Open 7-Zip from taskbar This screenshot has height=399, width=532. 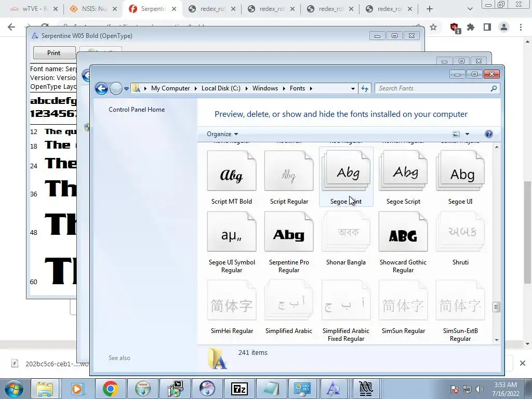[x=239, y=389]
